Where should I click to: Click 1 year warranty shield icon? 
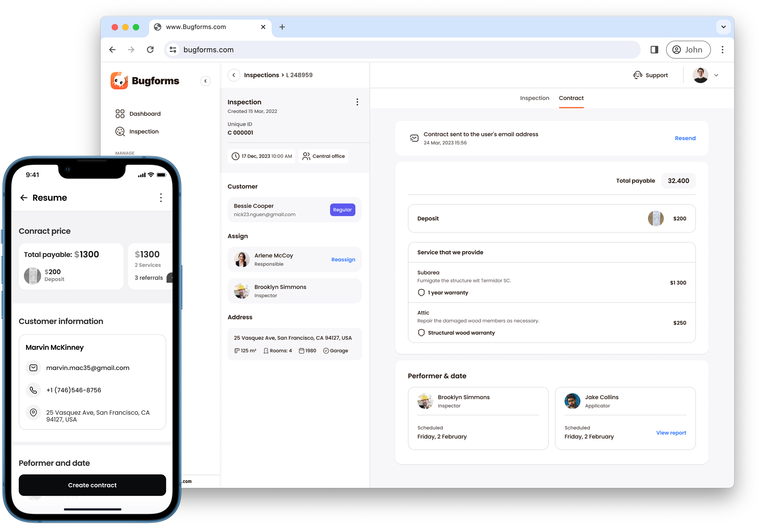[x=421, y=293]
